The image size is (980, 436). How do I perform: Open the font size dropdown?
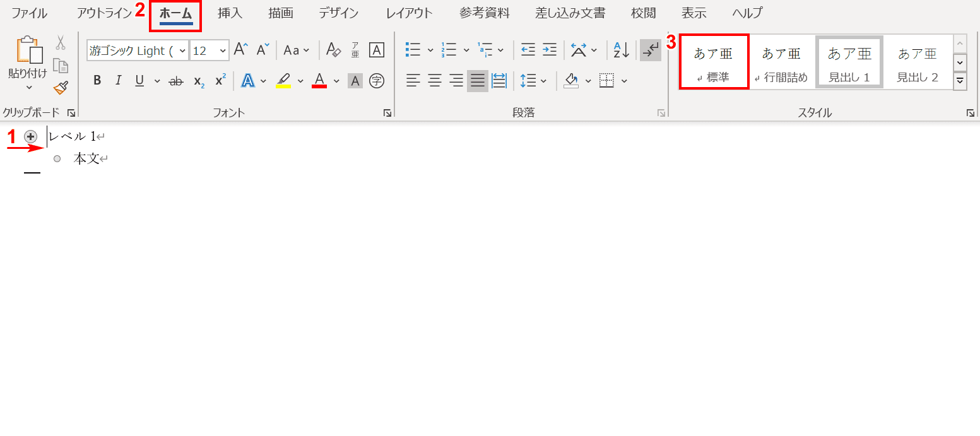[223, 50]
